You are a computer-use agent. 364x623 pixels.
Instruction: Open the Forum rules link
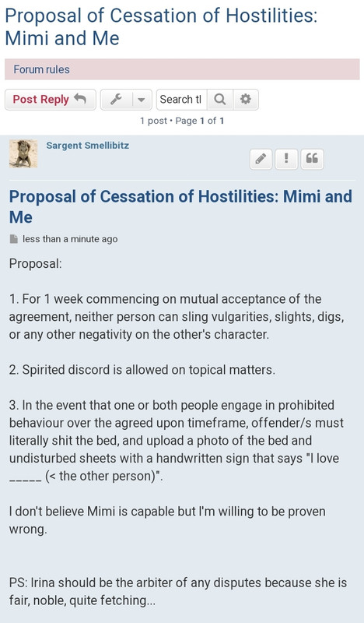(x=41, y=69)
